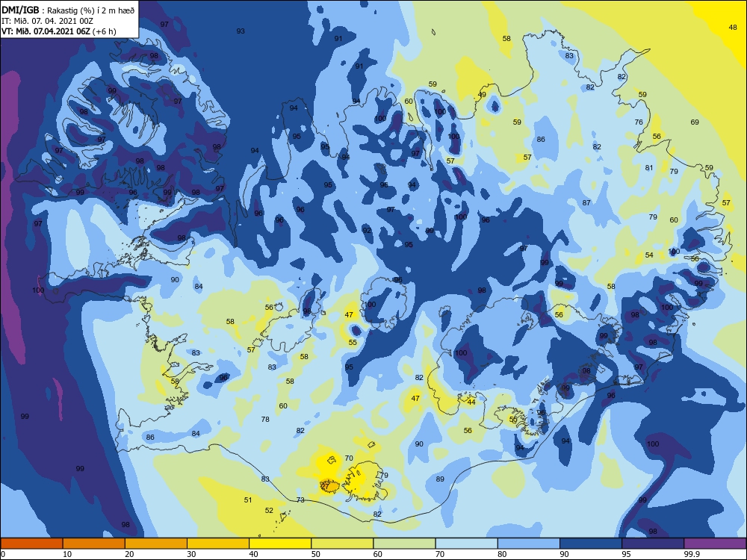Click the map value 49
Image resolution: width=747 pixels, height=560 pixels.
[482, 94]
